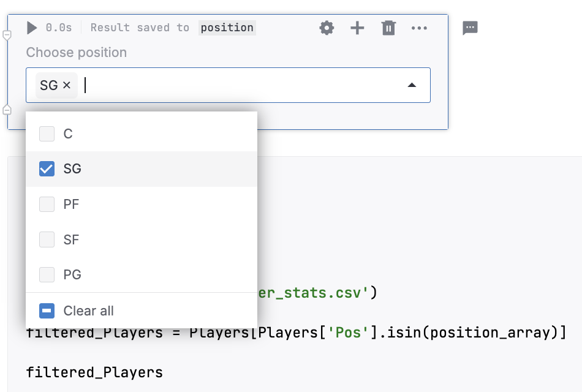Add a new cell with the plus icon
582x392 pixels.
click(357, 28)
